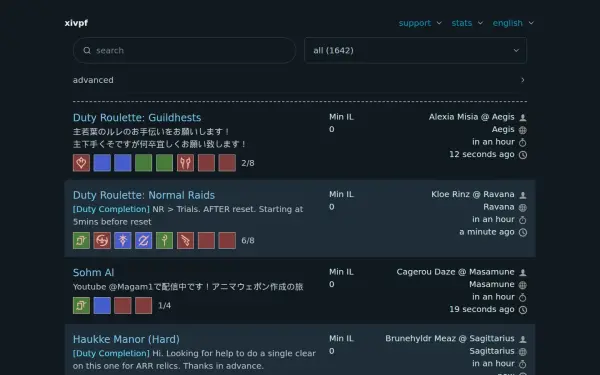Click the 2/8 party count text
The image size is (600, 375).
pyautogui.click(x=248, y=163)
